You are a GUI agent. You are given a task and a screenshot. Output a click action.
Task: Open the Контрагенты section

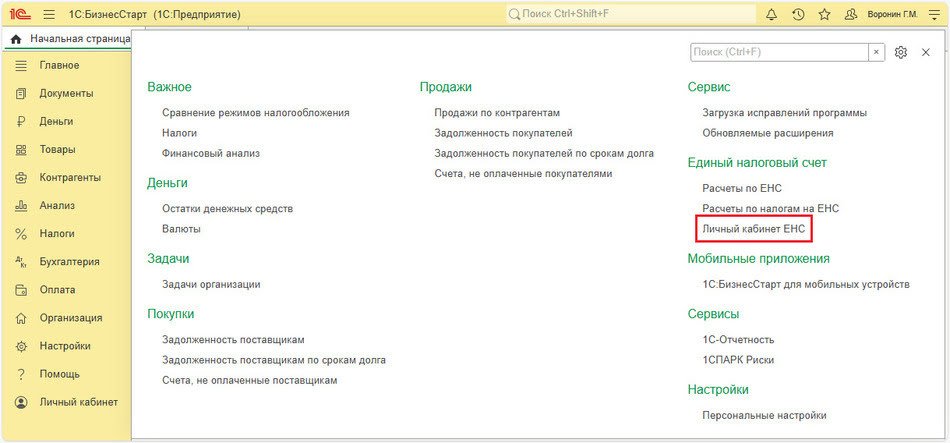tap(70, 178)
